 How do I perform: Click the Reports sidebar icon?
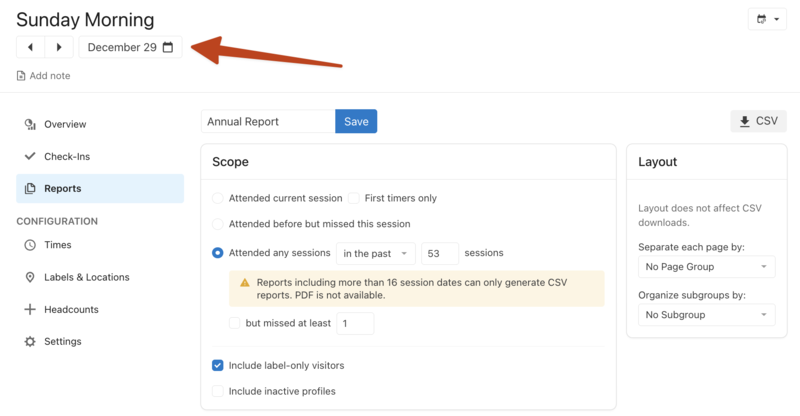[x=30, y=188]
